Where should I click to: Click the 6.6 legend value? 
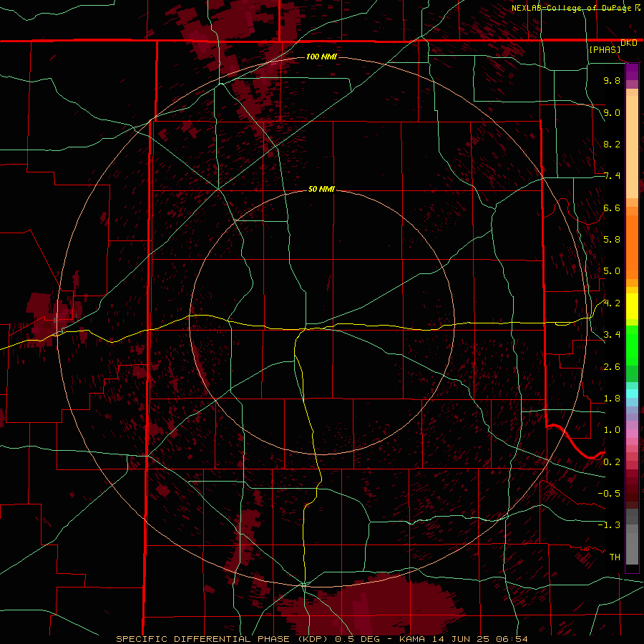(612, 208)
